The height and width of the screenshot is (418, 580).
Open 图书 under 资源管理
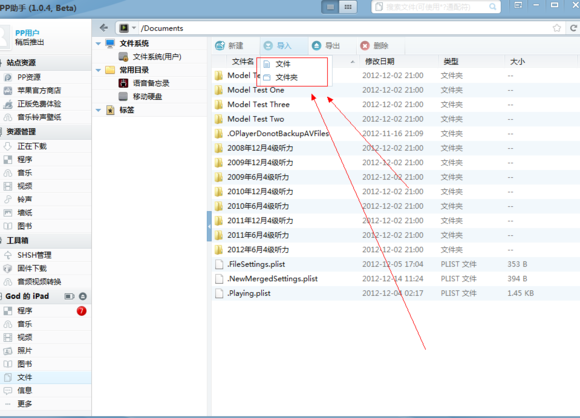point(24,226)
